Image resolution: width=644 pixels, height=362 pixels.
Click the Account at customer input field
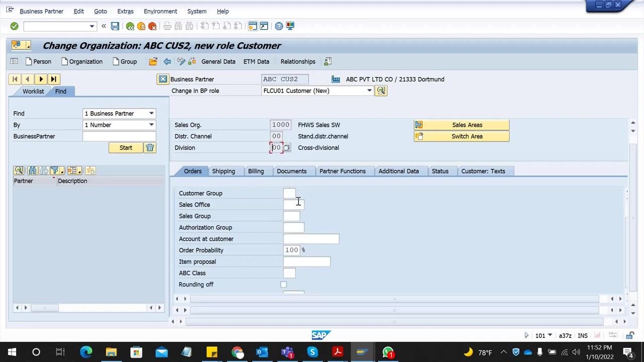311,239
